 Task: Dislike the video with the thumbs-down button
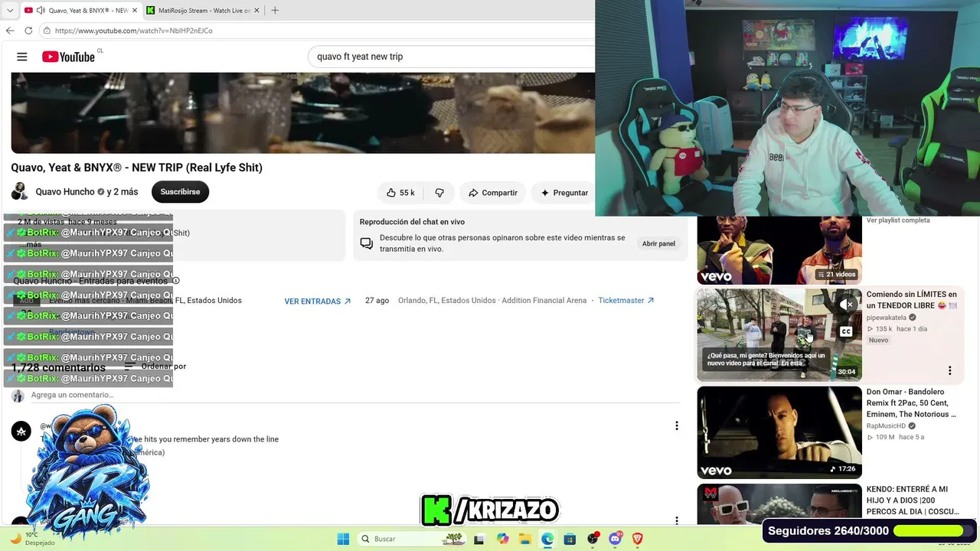(439, 193)
